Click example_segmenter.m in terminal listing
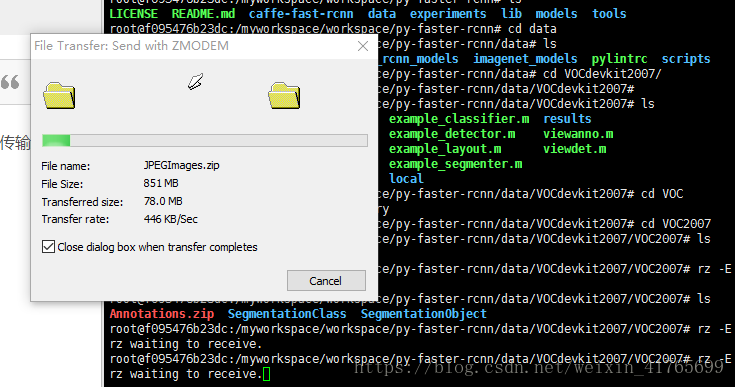The image size is (735, 387). (455, 164)
